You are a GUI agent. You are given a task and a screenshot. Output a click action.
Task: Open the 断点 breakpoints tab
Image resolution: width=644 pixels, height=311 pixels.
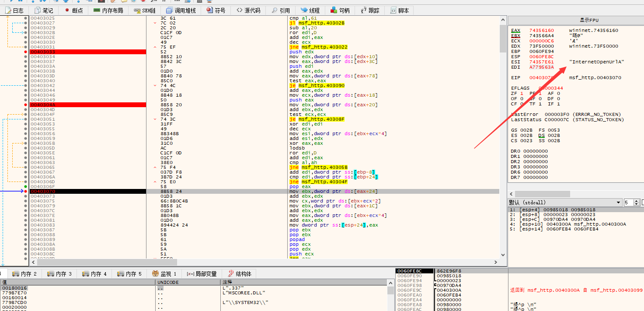pos(73,10)
